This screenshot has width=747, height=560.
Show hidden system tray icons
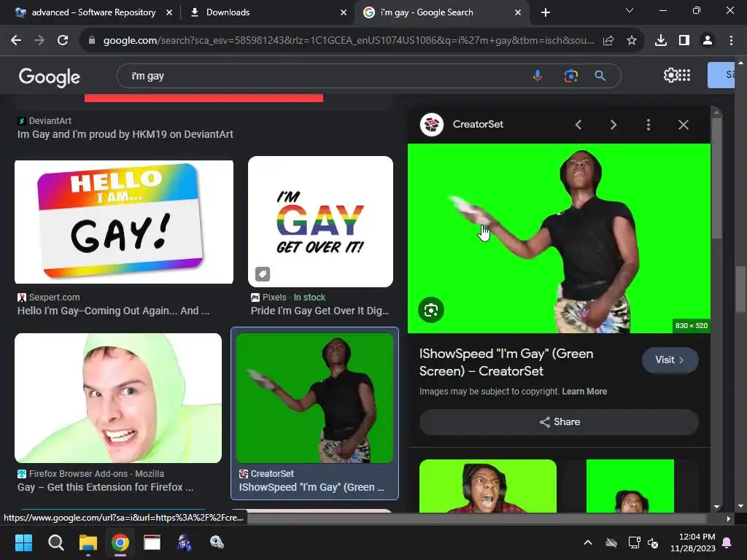click(x=588, y=542)
